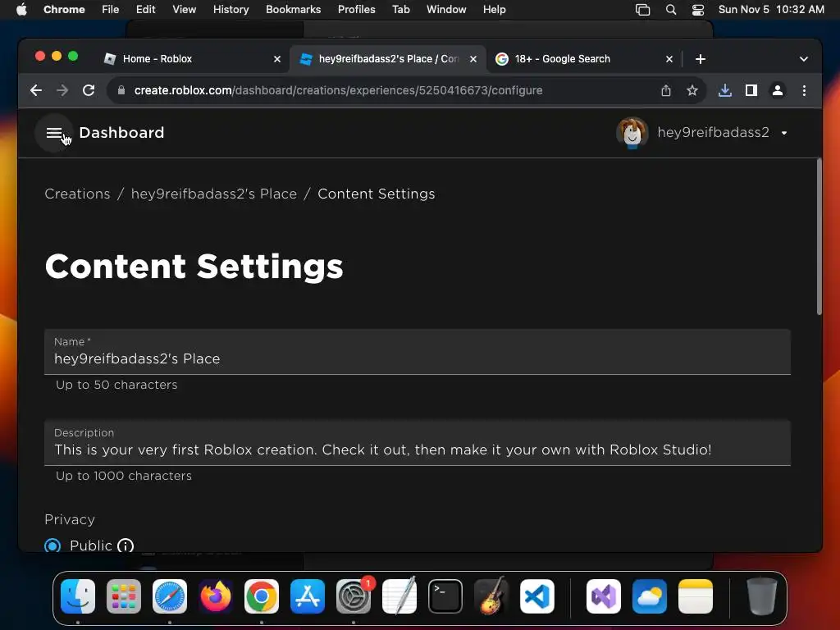The height and width of the screenshot is (630, 840).
Task: Click into the Name input field
Action: click(x=418, y=352)
